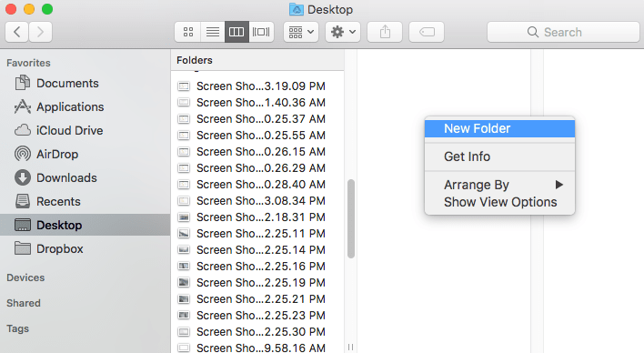Open the gear action menu
This screenshot has height=353, width=644.
[343, 32]
